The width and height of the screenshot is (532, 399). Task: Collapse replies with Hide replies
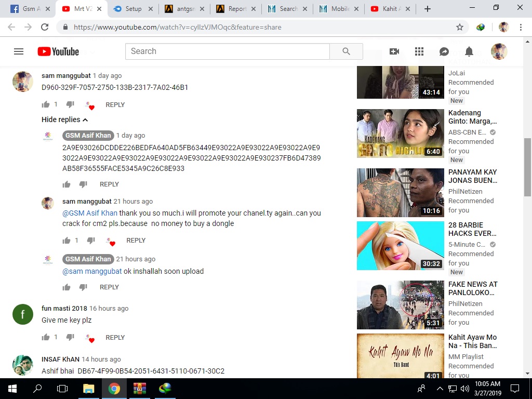[x=64, y=119]
